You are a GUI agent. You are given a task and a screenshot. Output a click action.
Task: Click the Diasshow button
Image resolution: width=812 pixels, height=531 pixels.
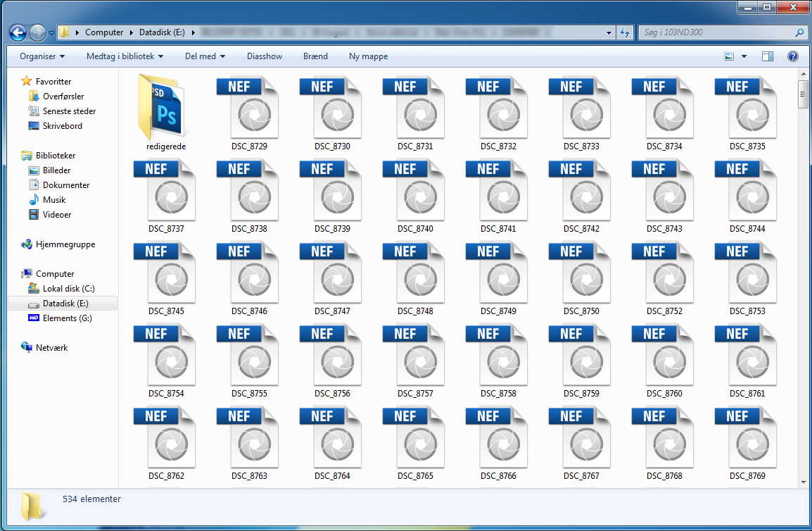pyautogui.click(x=265, y=56)
